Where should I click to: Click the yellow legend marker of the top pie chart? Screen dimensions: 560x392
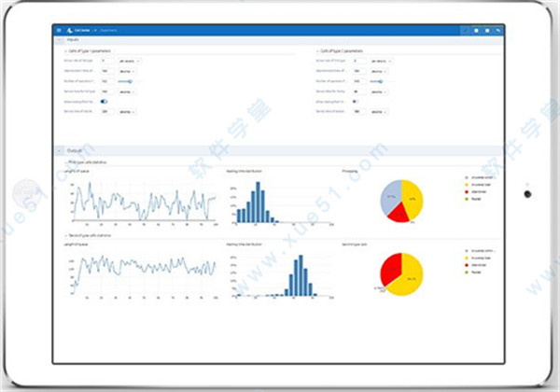(x=466, y=186)
